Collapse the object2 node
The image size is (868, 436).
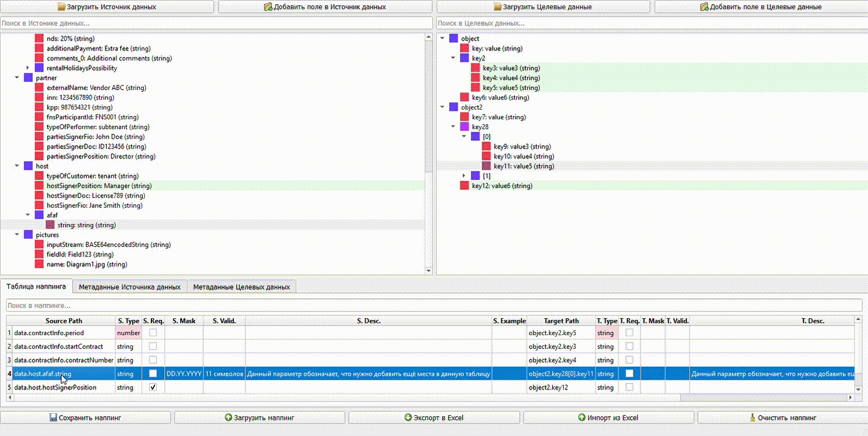pos(442,107)
